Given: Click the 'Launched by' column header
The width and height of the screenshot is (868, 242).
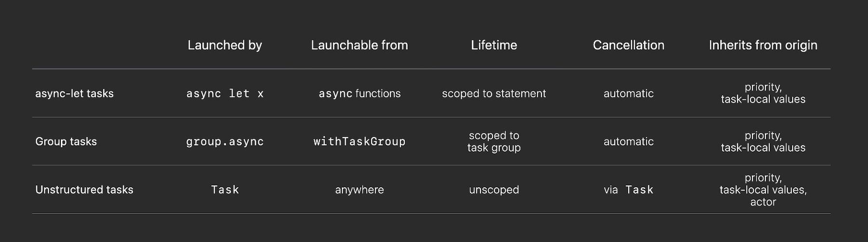Looking at the screenshot, I should pyautogui.click(x=225, y=45).
